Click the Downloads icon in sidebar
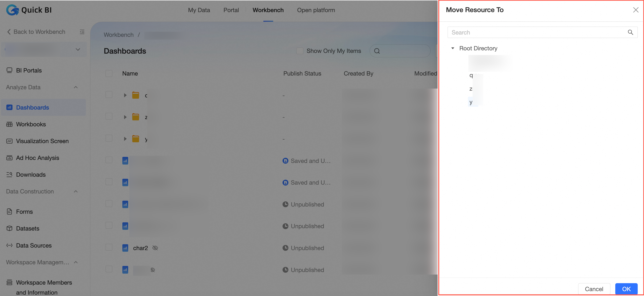The height and width of the screenshot is (296, 644). click(x=9, y=175)
